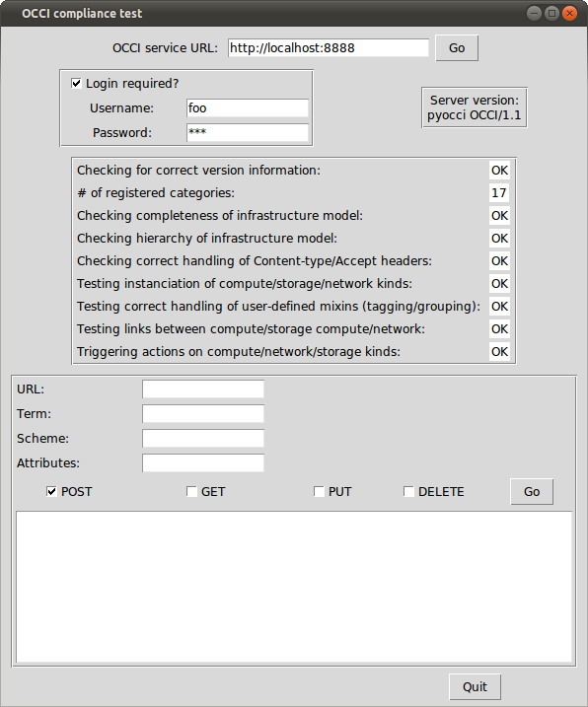Screen dimensions: 588x707
Task: Maximize the OCCI compliance test window
Action: [x=551, y=13]
